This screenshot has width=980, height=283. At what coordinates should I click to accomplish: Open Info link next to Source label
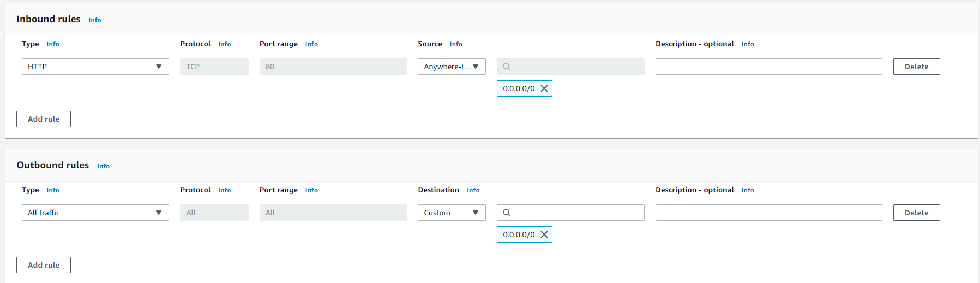[456, 44]
